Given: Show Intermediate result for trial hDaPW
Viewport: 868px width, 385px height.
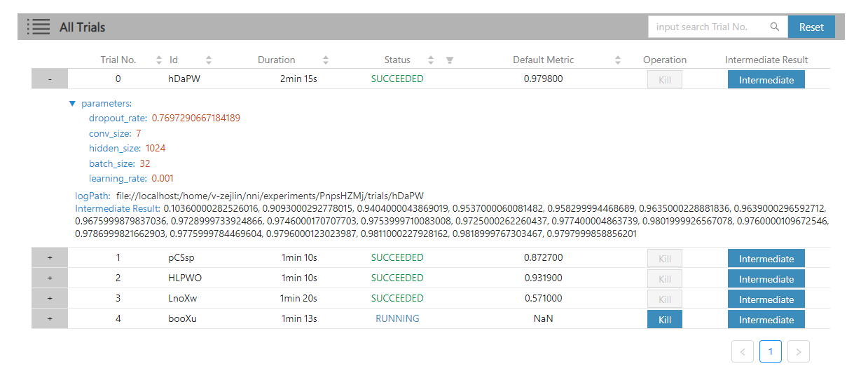Looking at the screenshot, I should click(766, 80).
